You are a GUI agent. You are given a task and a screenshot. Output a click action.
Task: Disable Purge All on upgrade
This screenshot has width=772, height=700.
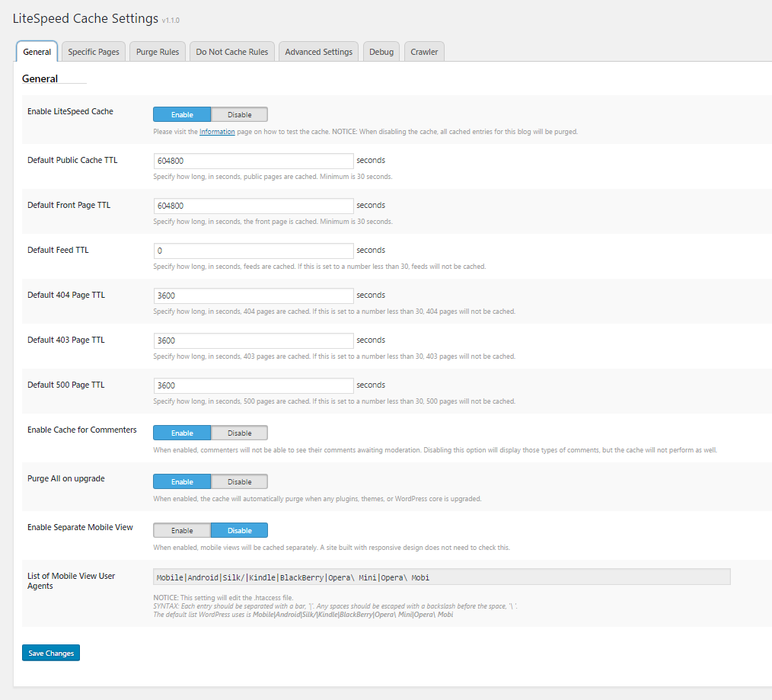[240, 481]
